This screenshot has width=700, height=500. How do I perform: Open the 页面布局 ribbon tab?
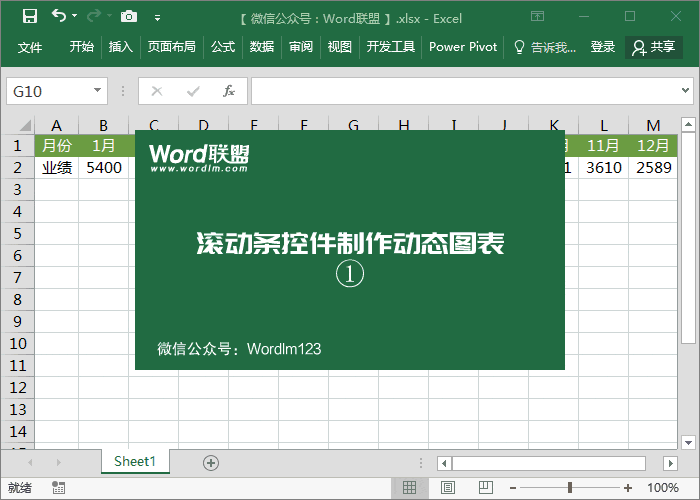(x=172, y=47)
